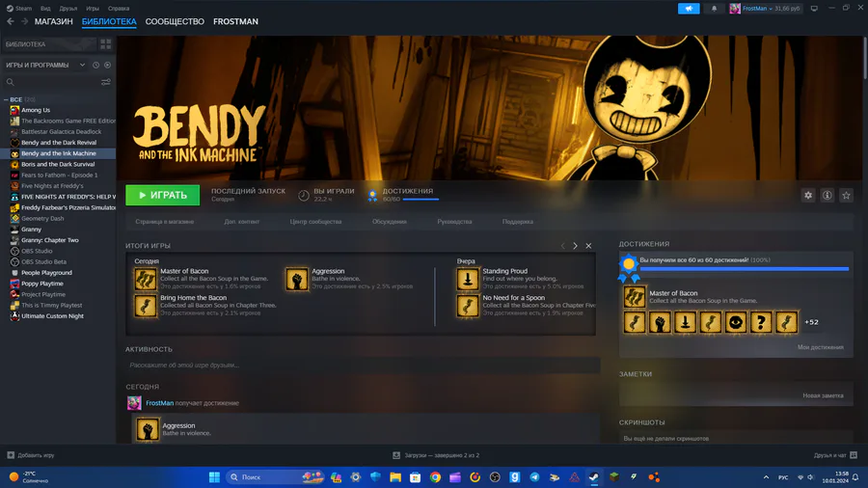Viewport: 868px width, 488px height.
Task: Open the notifications bell
Action: pos(714,9)
